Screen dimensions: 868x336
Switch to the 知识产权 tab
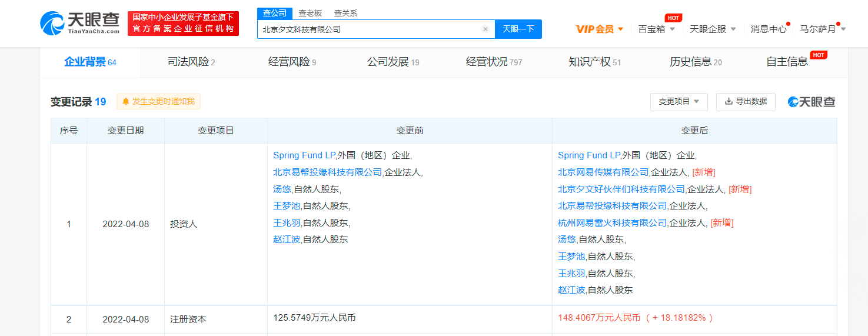point(594,62)
